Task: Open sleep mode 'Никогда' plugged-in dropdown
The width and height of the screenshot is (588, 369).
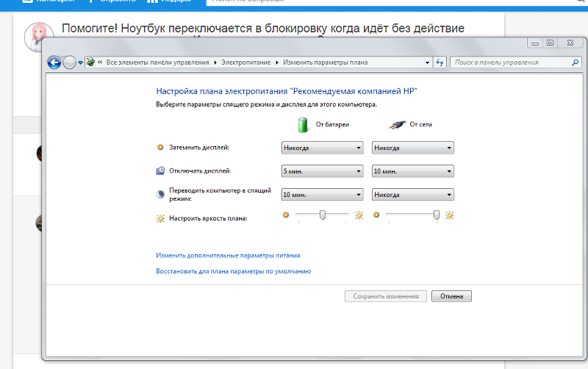Action: click(412, 195)
